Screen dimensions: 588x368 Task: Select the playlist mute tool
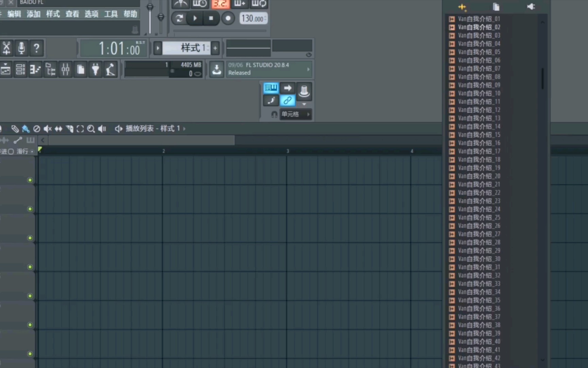(x=47, y=129)
